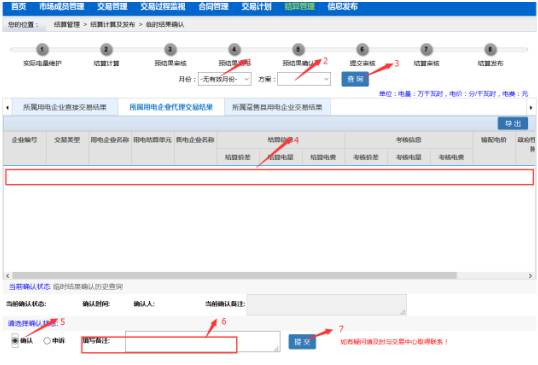Click the 填写备注 remark text field

[x=203, y=341]
